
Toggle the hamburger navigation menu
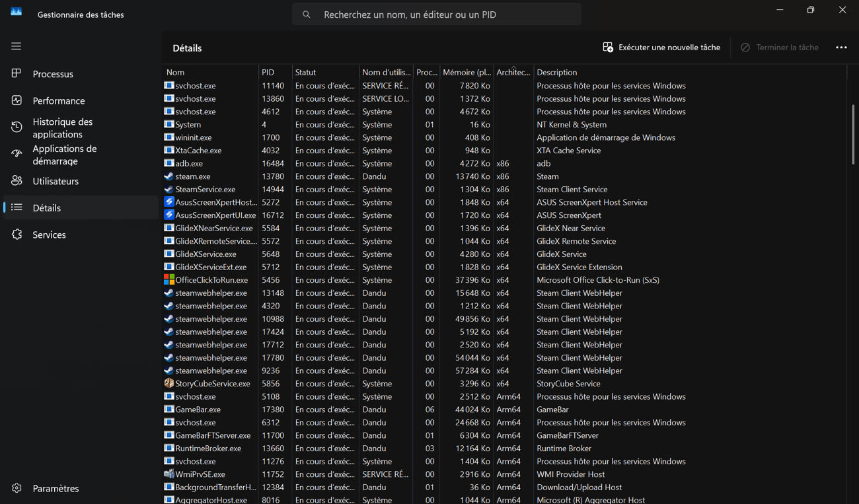click(17, 46)
